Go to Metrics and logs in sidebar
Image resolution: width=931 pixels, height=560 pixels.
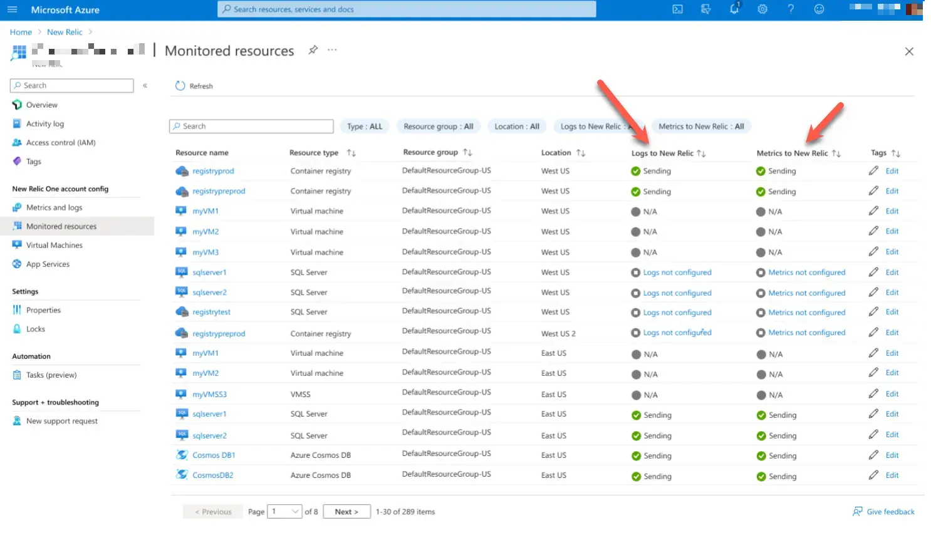(54, 207)
